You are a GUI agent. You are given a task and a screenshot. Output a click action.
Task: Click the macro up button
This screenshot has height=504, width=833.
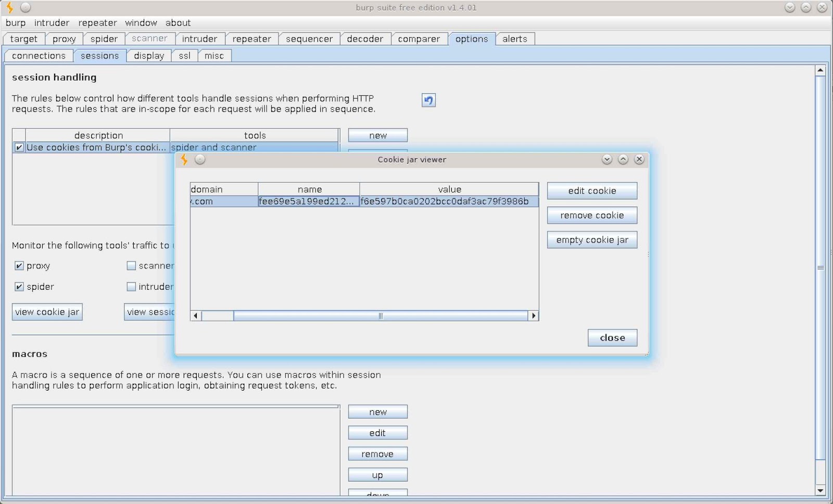click(x=377, y=475)
